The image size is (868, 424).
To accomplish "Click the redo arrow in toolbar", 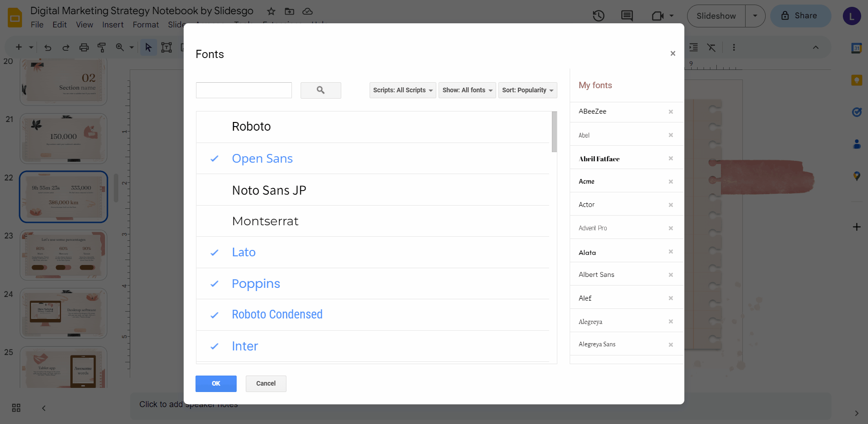I will point(66,47).
